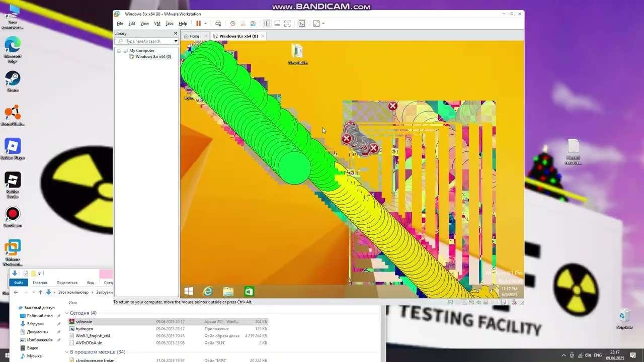Viewport: 644px width, 362px height.
Task: Open the VMware snapshot manager
Action: (x=253, y=24)
